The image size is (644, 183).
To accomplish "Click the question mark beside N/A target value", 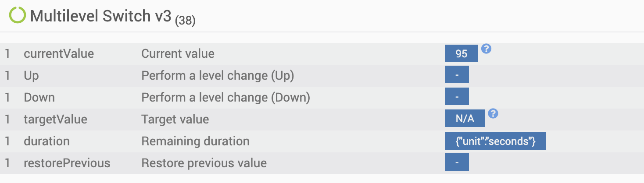I will click(493, 114).
